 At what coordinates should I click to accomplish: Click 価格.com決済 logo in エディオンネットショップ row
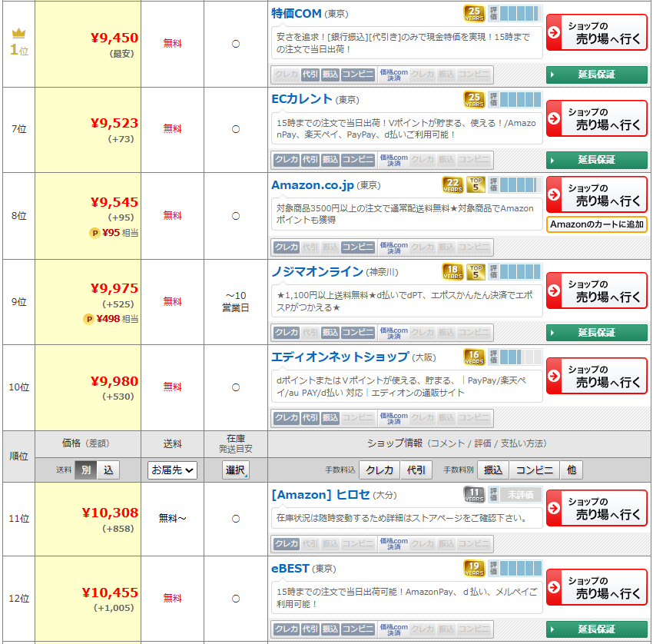[393, 418]
